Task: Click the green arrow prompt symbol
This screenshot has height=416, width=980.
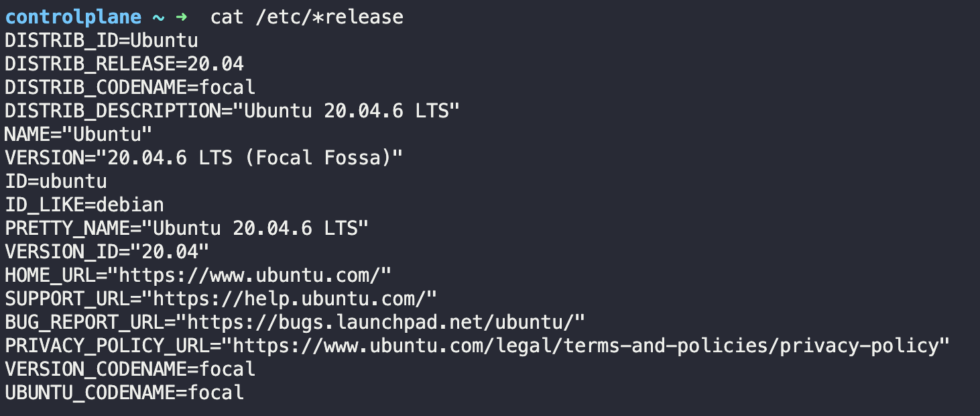Action: click(x=181, y=17)
